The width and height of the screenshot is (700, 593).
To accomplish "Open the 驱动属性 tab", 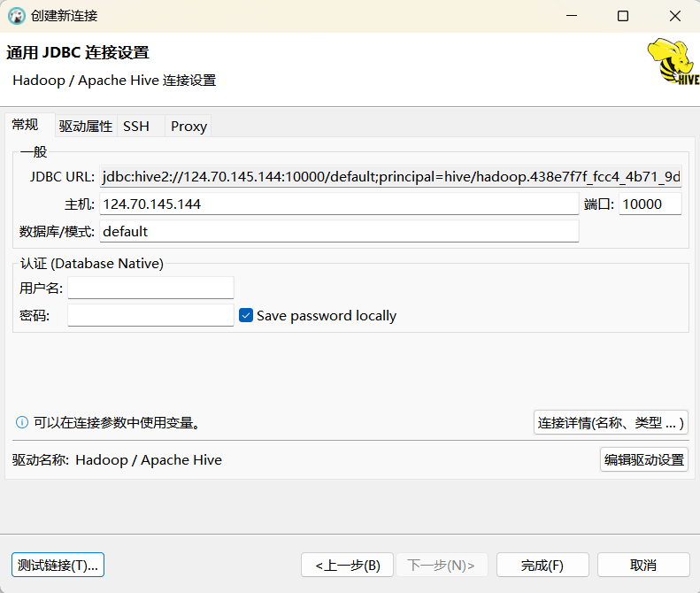I will 85,127.
